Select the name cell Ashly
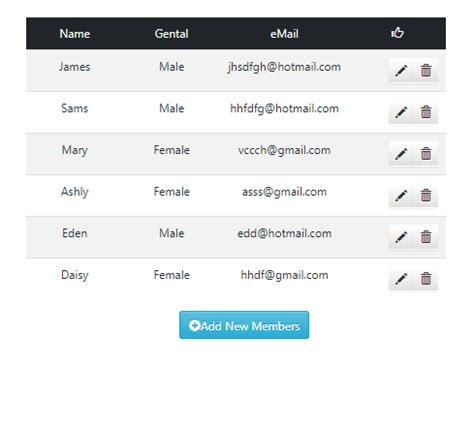This screenshot has height=428, width=474. pos(75,192)
